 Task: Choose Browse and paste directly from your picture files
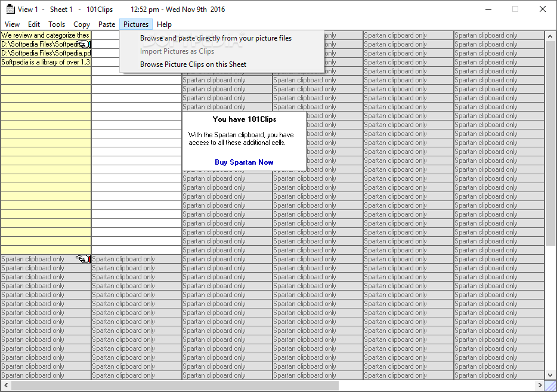point(222,38)
